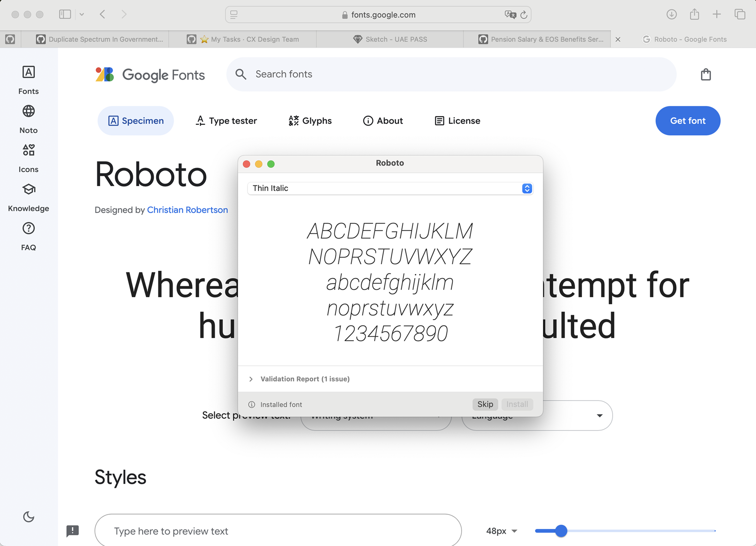Open the Safari share menu

click(x=694, y=14)
